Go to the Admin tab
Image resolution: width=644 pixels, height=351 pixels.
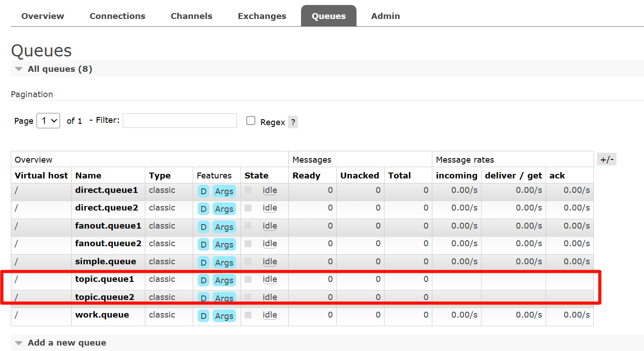tap(385, 16)
